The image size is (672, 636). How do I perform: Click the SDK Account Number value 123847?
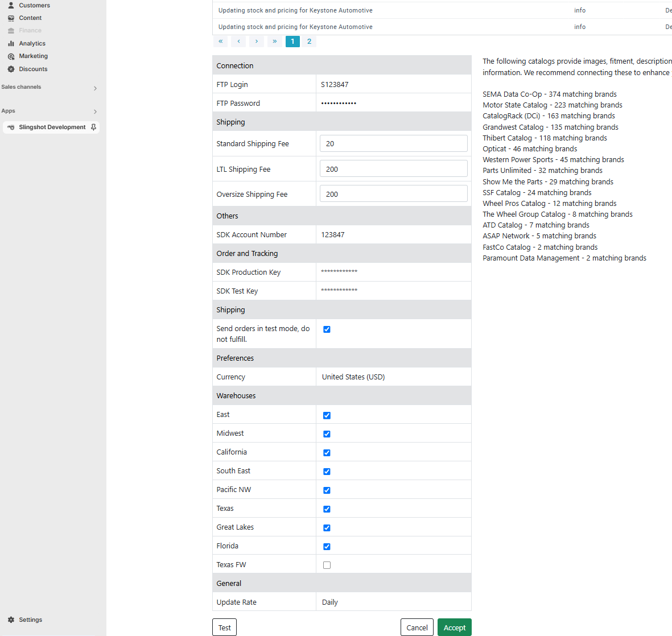click(332, 235)
